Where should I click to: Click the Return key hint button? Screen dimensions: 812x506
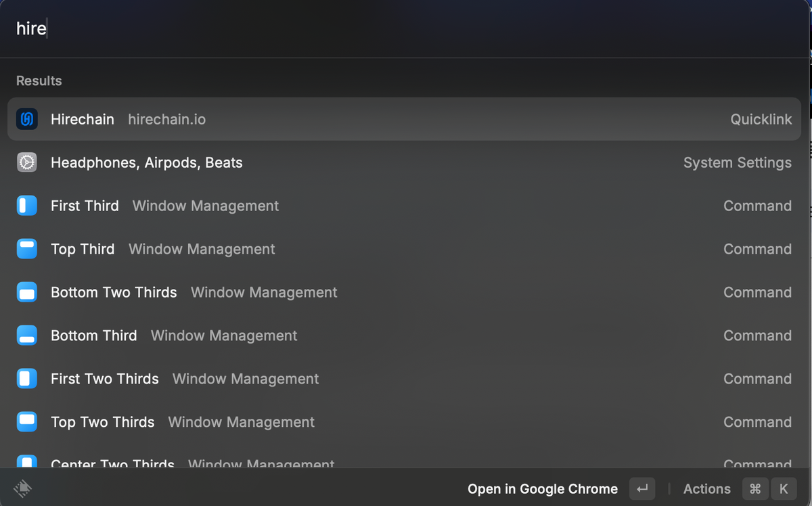tap(642, 489)
